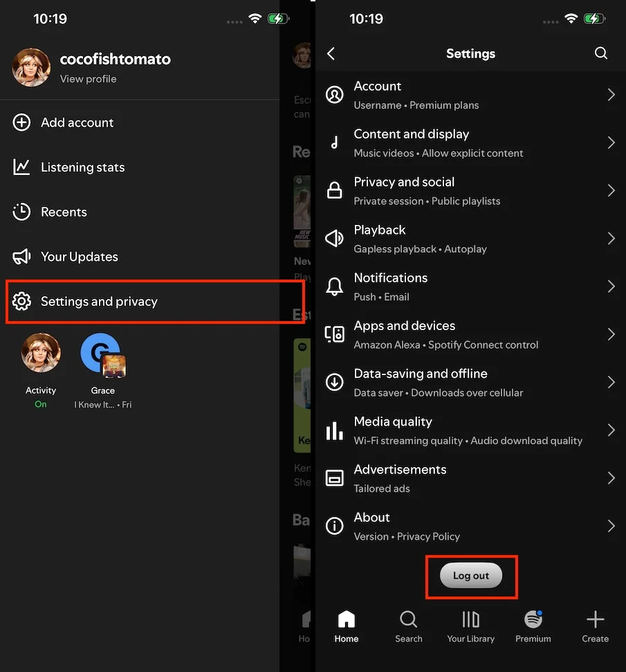626x672 pixels.
Task: Tap the Create tab
Action: 595,626
